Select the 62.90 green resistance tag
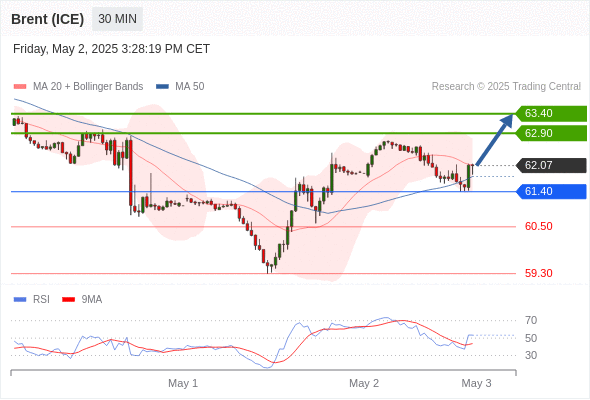This screenshot has height=400, width=590. pos(550,133)
